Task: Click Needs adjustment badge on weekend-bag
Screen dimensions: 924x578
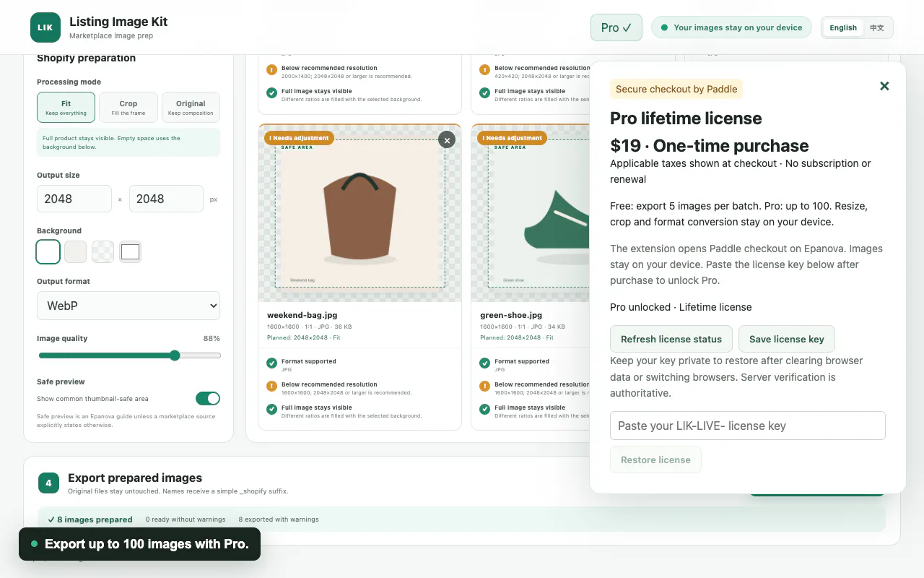Action: [299, 138]
